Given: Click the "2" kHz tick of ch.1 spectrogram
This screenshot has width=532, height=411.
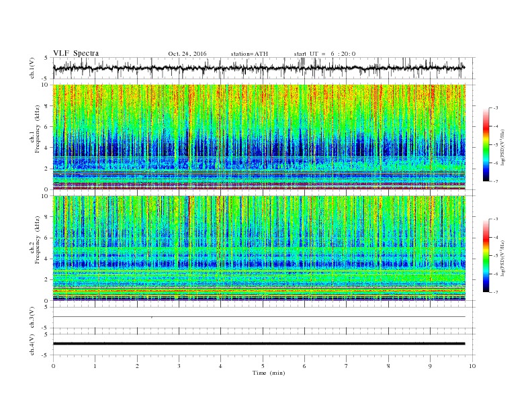Looking at the screenshot, I should pyautogui.click(x=47, y=169).
